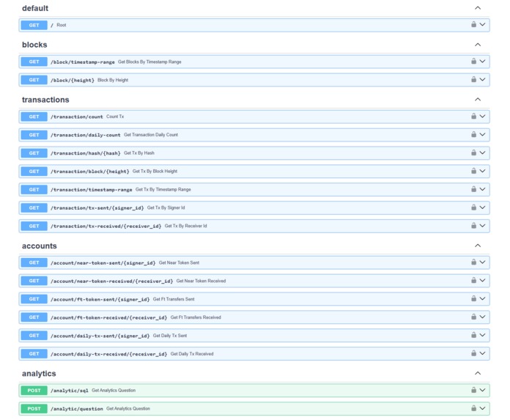The width and height of the screenshot is (510, 420).
Task: Click lock icon for /account/ft-token-sent/{signer_id}
Action: [473, 298]
